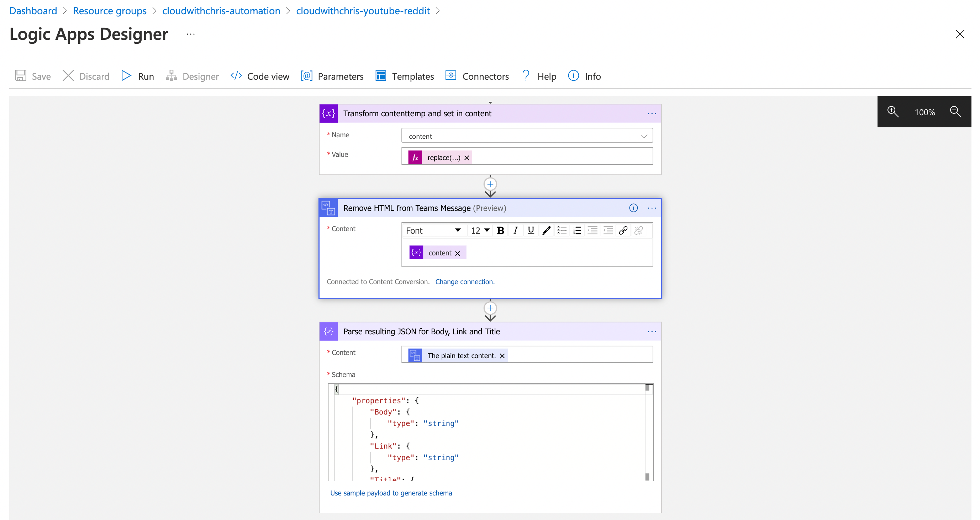Zoom out on the designer canvas
Screen dimensions: 980x520
coord(956,112)
